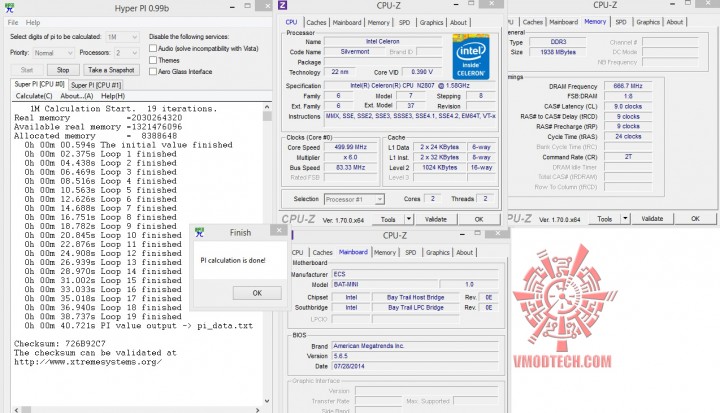Open Memory tab in top CPU-Z window
The width and height of the screenshot is (720, 413).
[378, 23]
